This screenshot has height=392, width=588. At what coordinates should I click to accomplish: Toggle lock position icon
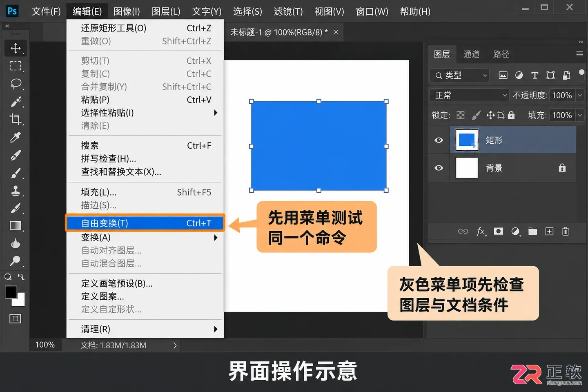pyautogui.click(x=490, y=115)
